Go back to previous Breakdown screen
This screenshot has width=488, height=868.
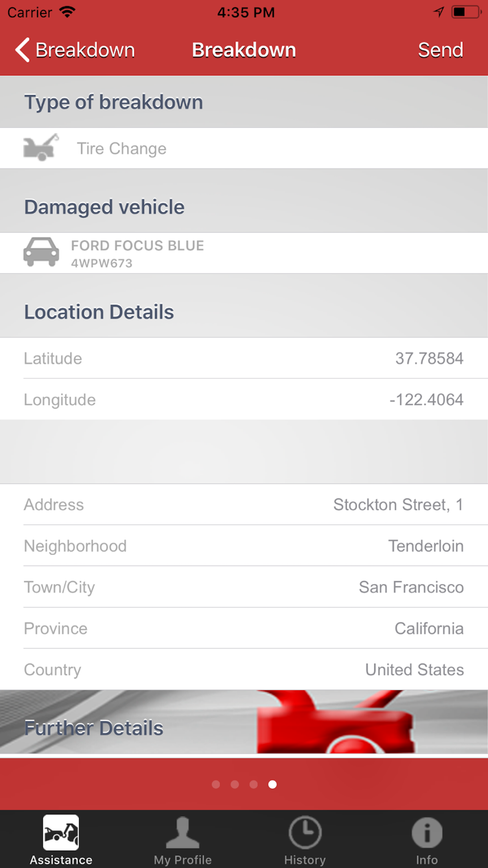pyautogui.click(x=75, y=50)
